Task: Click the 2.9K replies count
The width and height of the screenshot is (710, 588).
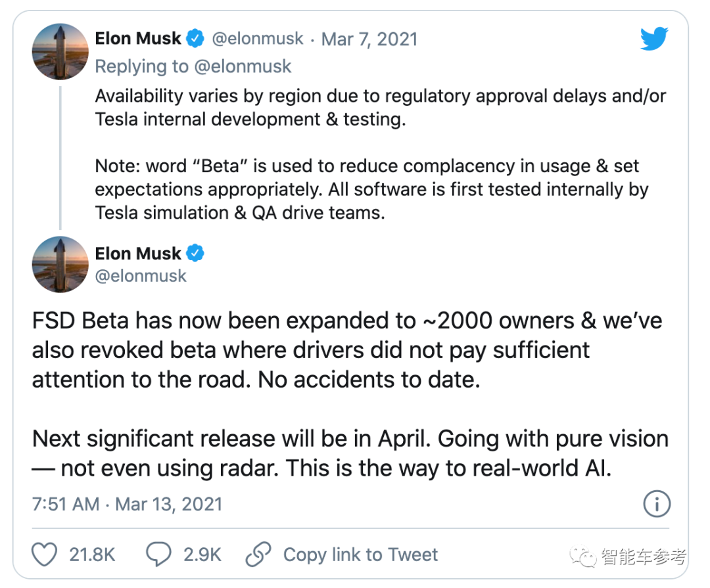Action: [202, 555]
